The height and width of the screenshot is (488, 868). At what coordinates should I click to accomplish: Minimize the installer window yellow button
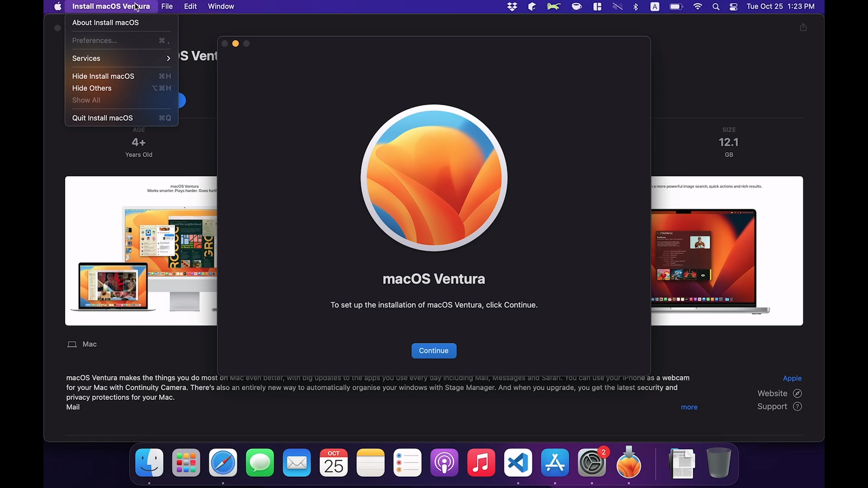pyautogui.click(x=236, y=43)
